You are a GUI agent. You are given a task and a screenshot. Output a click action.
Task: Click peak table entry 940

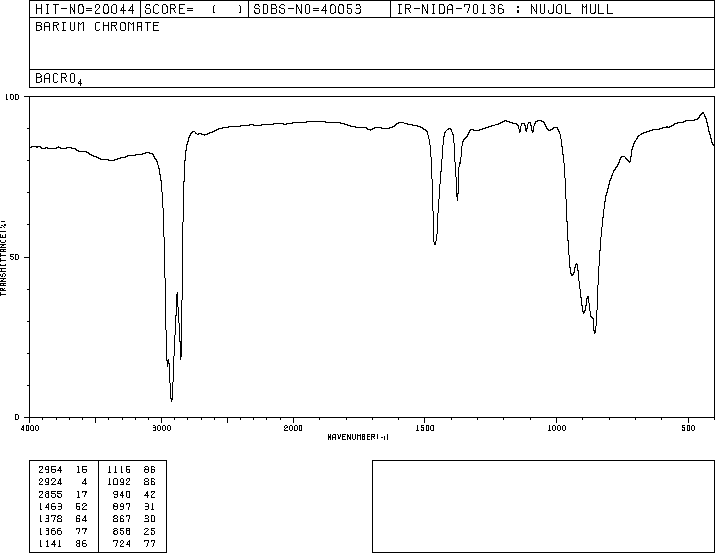pyautogui.click(x=122, y=494)
